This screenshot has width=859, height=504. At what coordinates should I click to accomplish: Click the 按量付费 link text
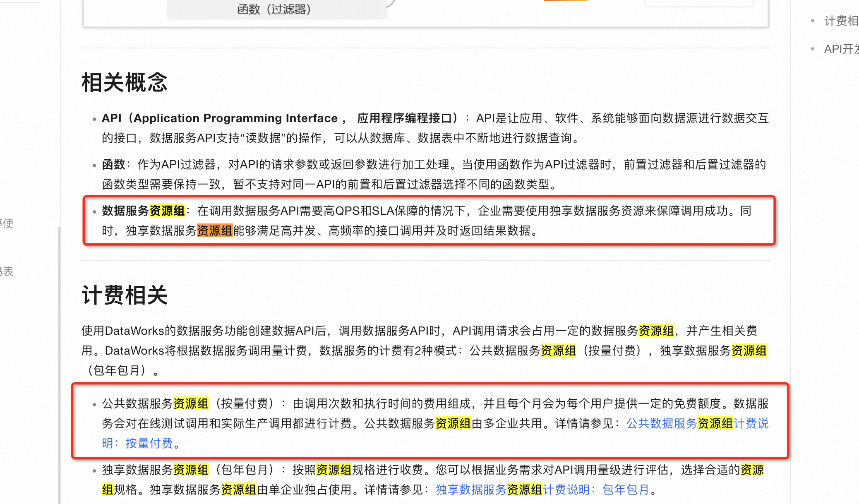[149, 443]
